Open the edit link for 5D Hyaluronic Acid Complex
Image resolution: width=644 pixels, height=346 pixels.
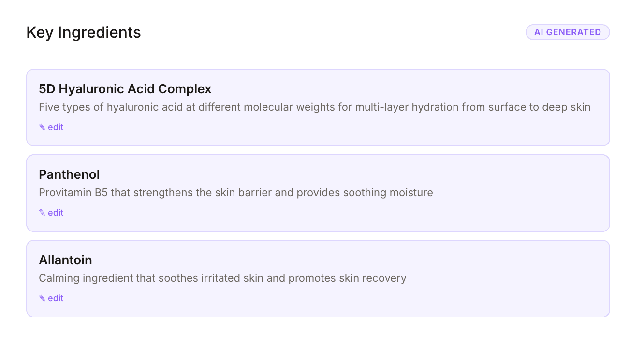coord(56,127)
